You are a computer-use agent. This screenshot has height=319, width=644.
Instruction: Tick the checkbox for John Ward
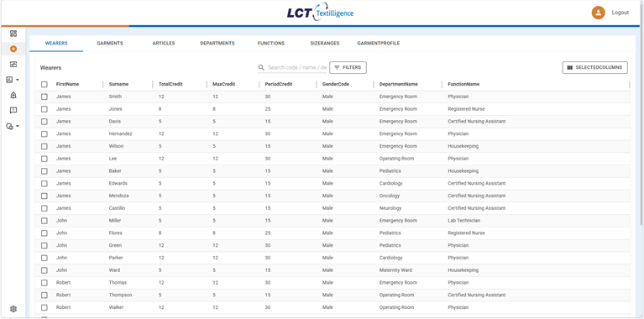point(45,270)
